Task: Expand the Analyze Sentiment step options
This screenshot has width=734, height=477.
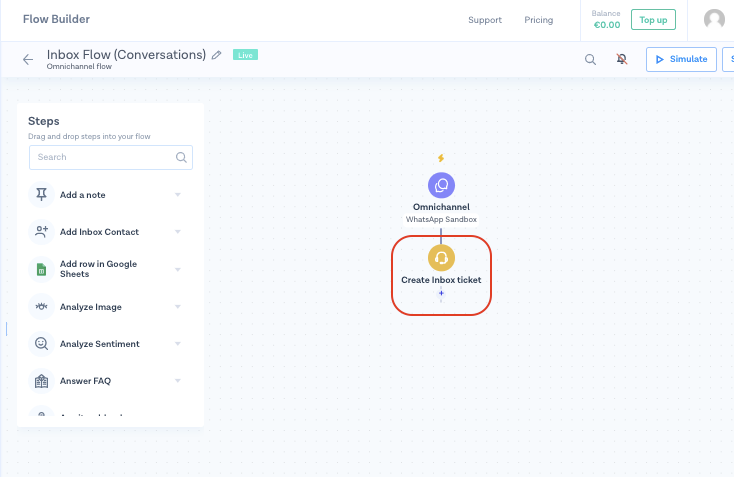Action: coord(178,343)
